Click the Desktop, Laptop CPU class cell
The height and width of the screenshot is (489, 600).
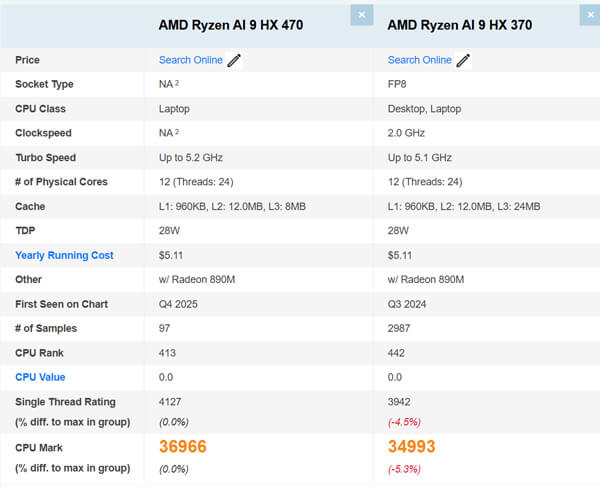tap(424, 109)
